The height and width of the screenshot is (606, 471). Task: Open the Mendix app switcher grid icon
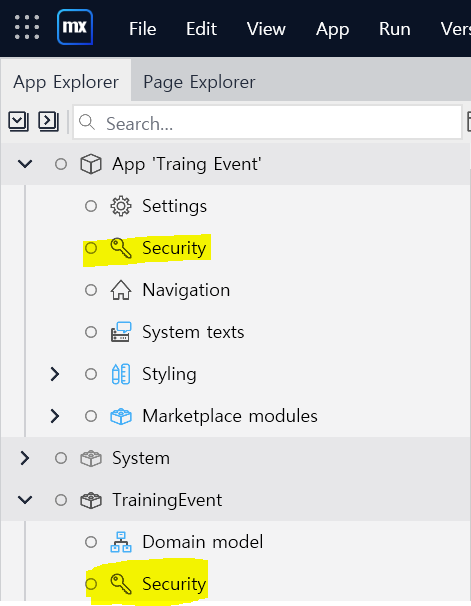click(x=27, y=27)
